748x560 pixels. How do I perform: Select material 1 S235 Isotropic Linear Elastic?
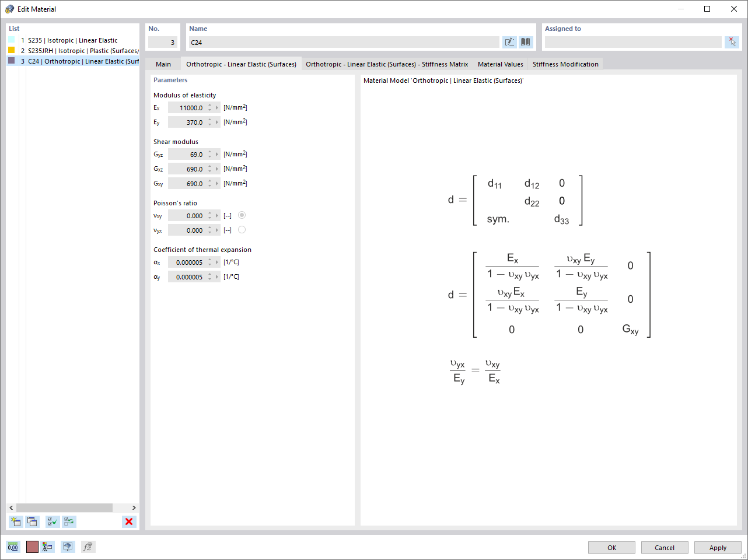click(x=73, y=40)
